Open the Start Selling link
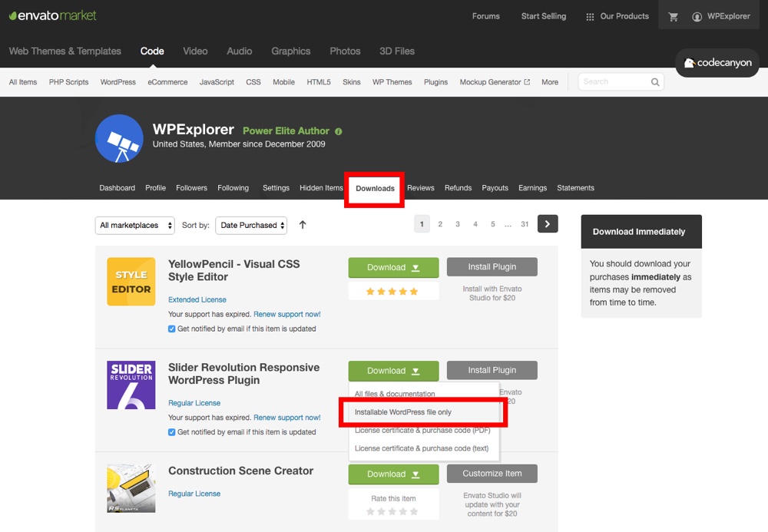The height and width of the screenshot is (532, 768). point(544,16)
